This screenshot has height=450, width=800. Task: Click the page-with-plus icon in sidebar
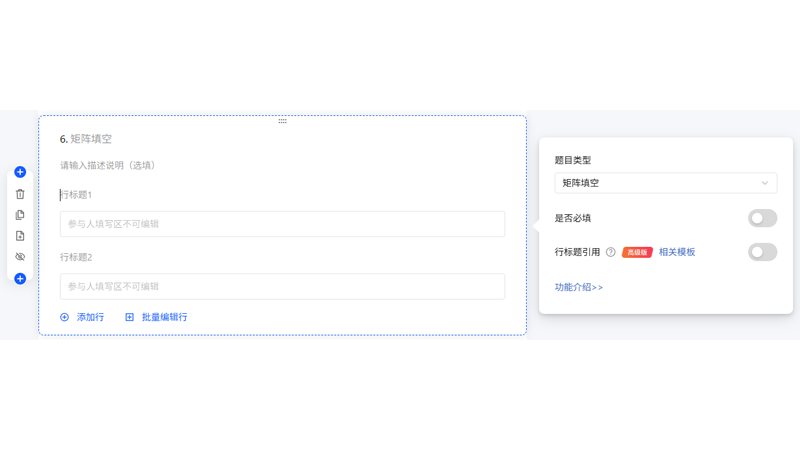pos(20,236)
